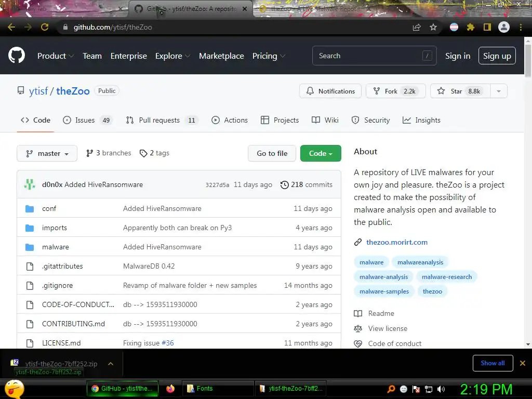Click the commits history clock icon

coord(284,184)
